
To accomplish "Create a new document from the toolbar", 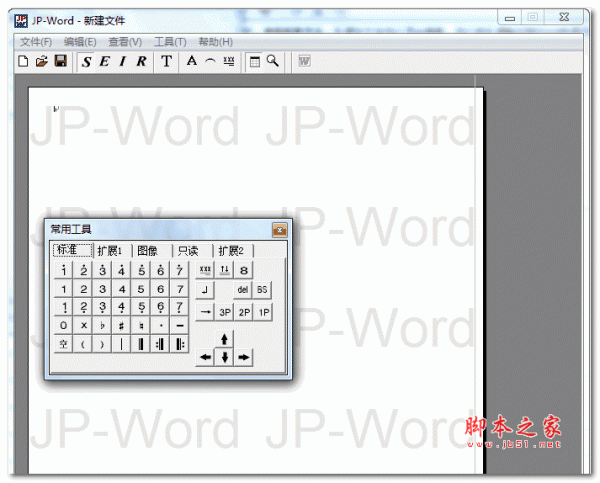I will (x=23, y=61).
